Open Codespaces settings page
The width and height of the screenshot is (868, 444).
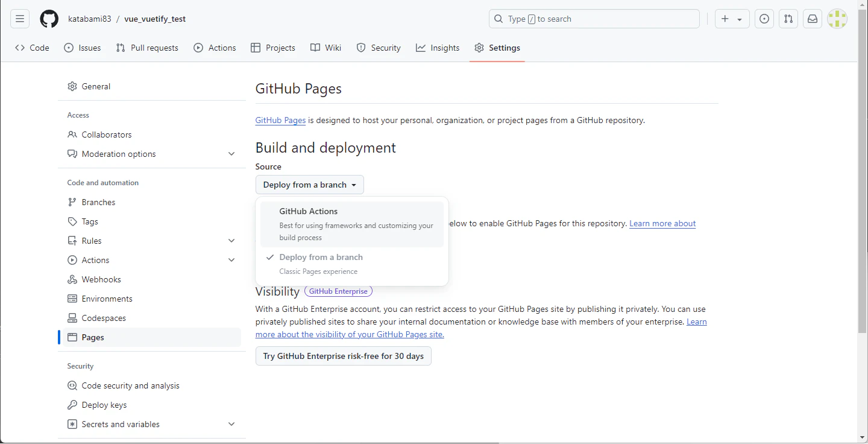click(149, 318)
